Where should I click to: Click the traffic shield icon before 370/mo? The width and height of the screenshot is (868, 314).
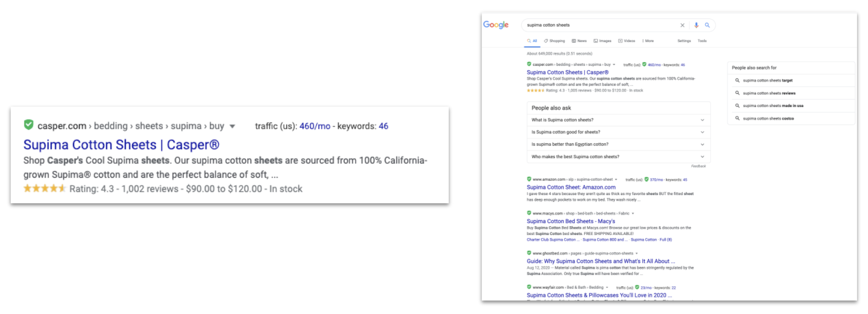pyautogui.click(x=646, y=179)
